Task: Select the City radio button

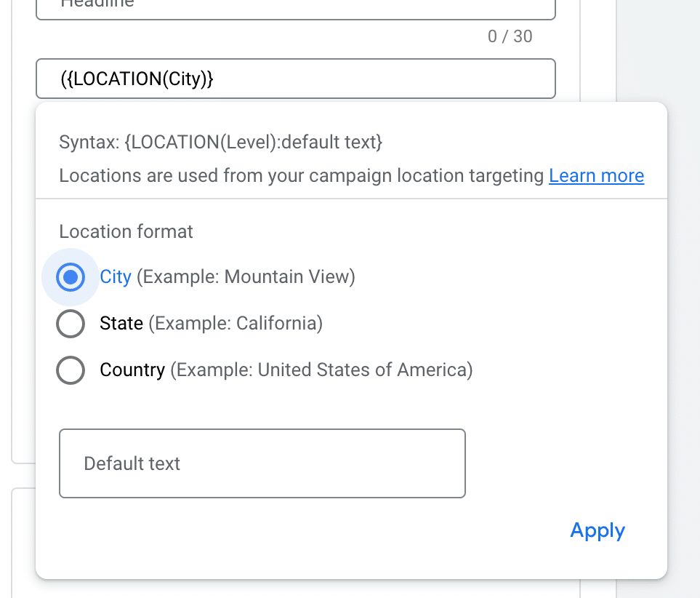Action: [x=71, y=277]
